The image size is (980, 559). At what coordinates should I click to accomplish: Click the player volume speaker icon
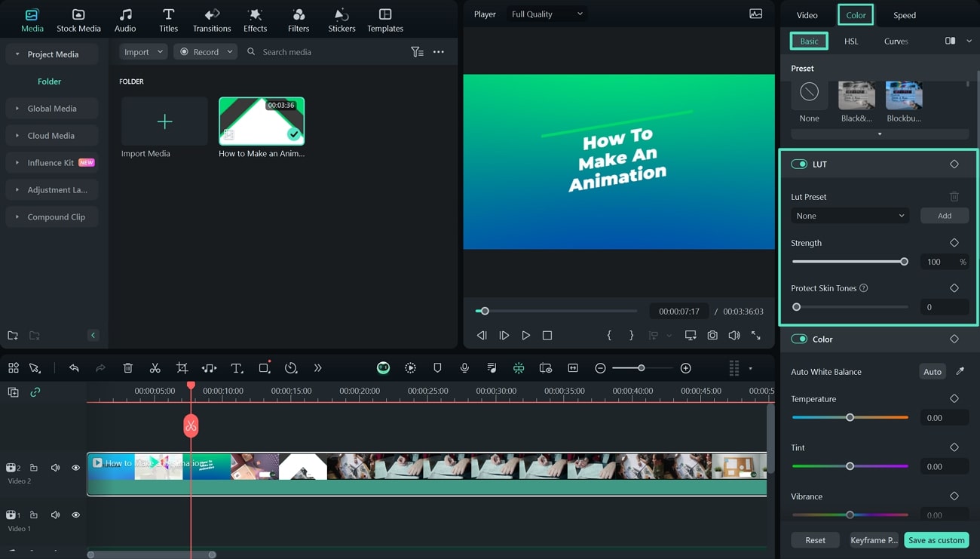coord(733,335)
